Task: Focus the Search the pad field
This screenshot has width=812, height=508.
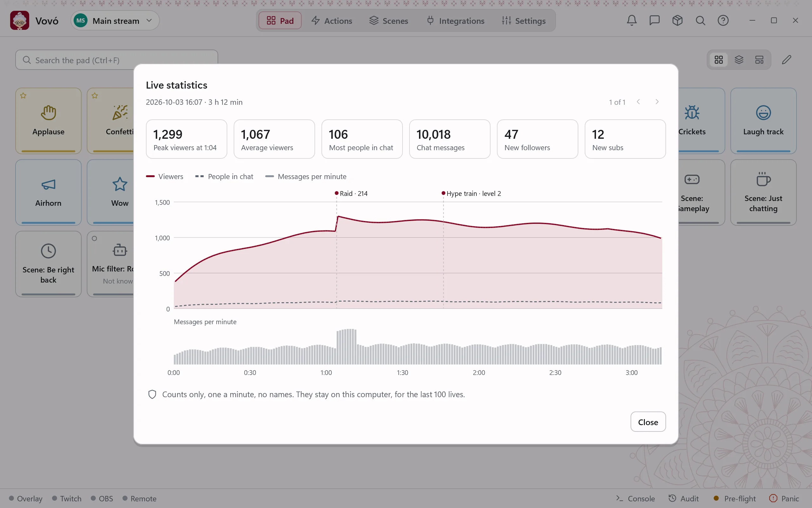Action: pos(116,60)
